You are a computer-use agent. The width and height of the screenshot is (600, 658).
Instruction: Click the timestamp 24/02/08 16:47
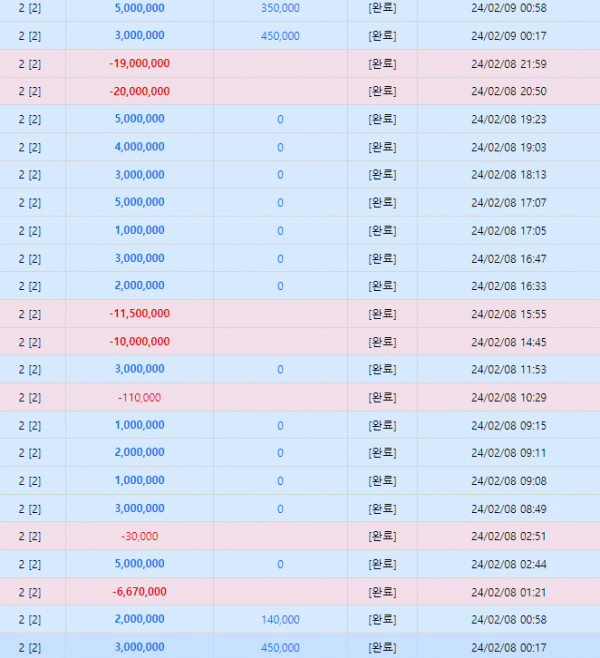(x=509, y=258)
